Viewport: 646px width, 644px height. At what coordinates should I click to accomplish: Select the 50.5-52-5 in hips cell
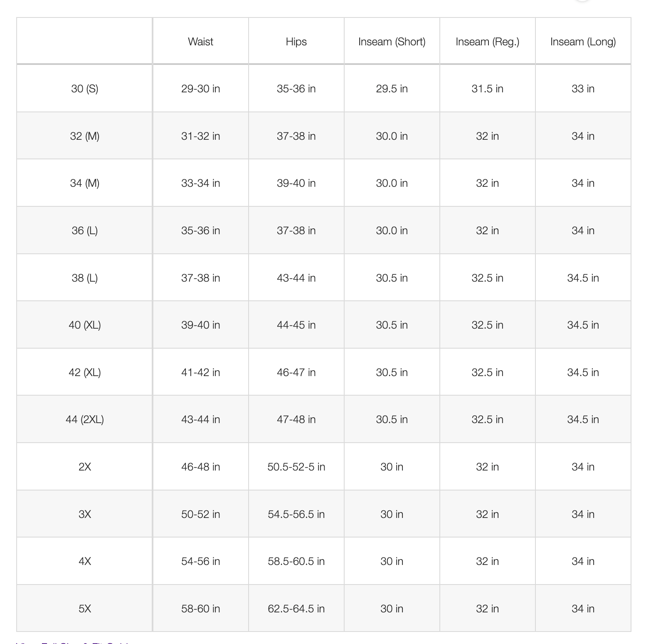coord(296,467)
